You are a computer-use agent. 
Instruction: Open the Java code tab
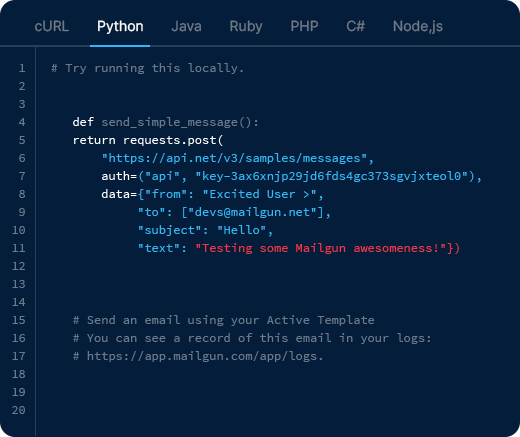(x=186, y=26)
